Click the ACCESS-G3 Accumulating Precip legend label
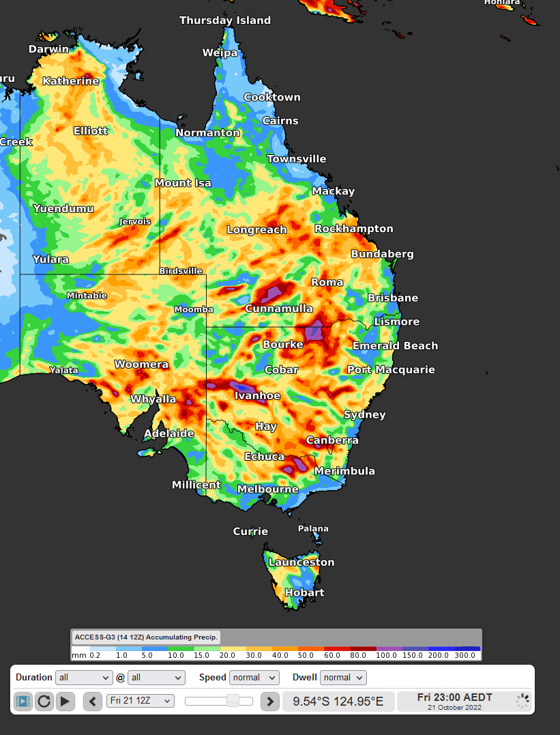Image resolution: width=560 pixels, height=735 pixels. tap(145, 637)
